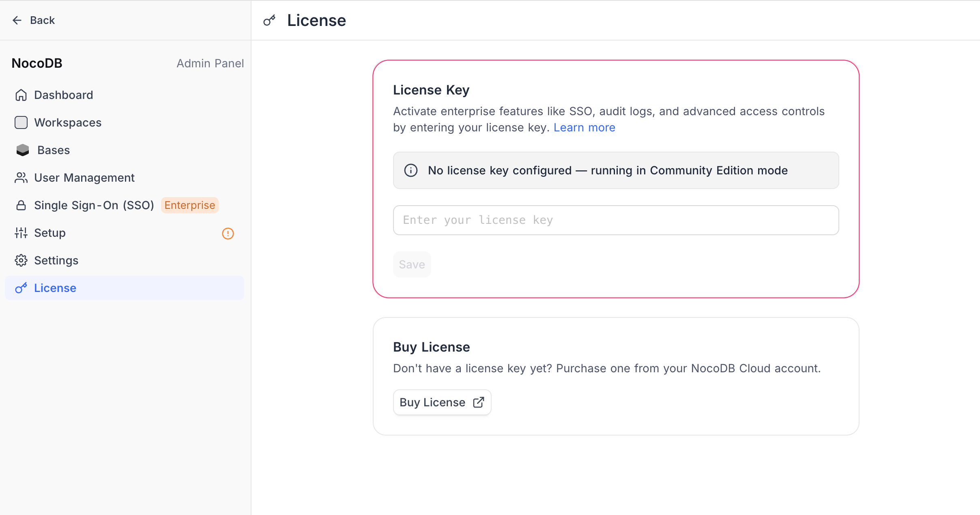The image size is (980, 515).
Task: Open the Setup section
Action: coord(125,233)
